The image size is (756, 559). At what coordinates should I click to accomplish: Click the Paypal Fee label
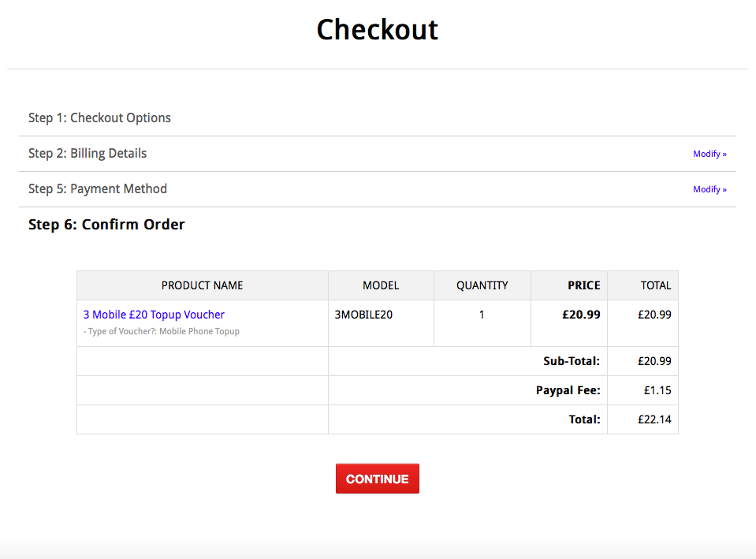pyautogui.click(x=568, y=390)
